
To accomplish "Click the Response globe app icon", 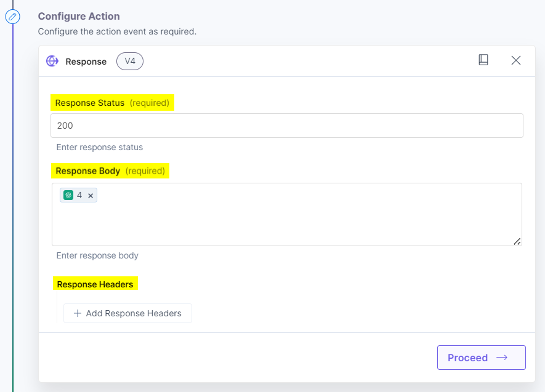I will click(x=52, y=61).
